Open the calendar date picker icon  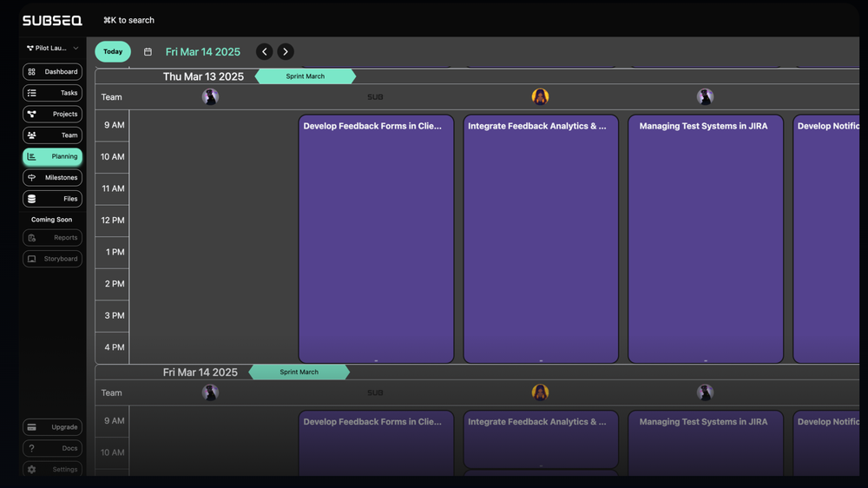pos(148,52)
